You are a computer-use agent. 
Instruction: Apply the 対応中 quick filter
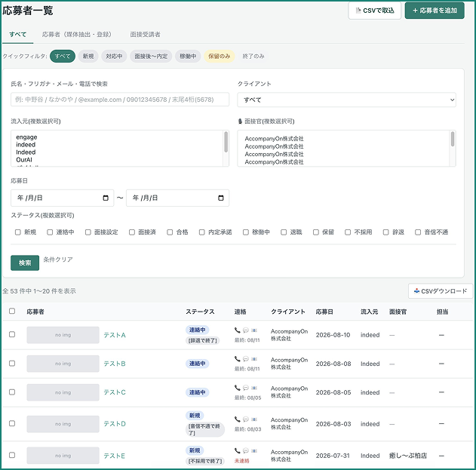[114, 56]
